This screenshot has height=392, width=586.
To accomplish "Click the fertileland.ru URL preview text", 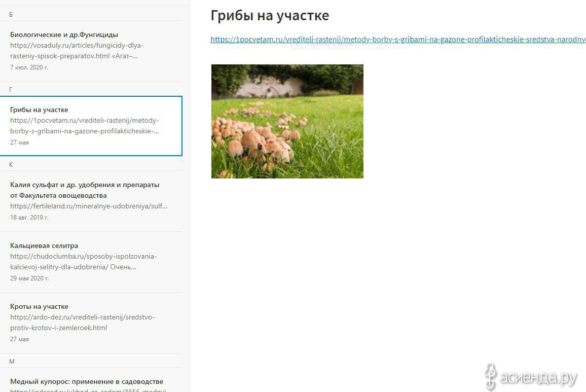I will point(89,206).
